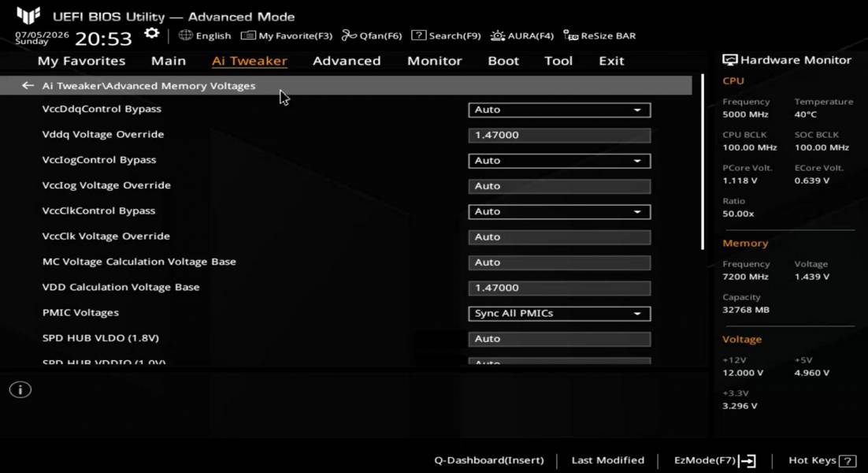Click Last Modified button
868x473 pixels.
[608, 460]
